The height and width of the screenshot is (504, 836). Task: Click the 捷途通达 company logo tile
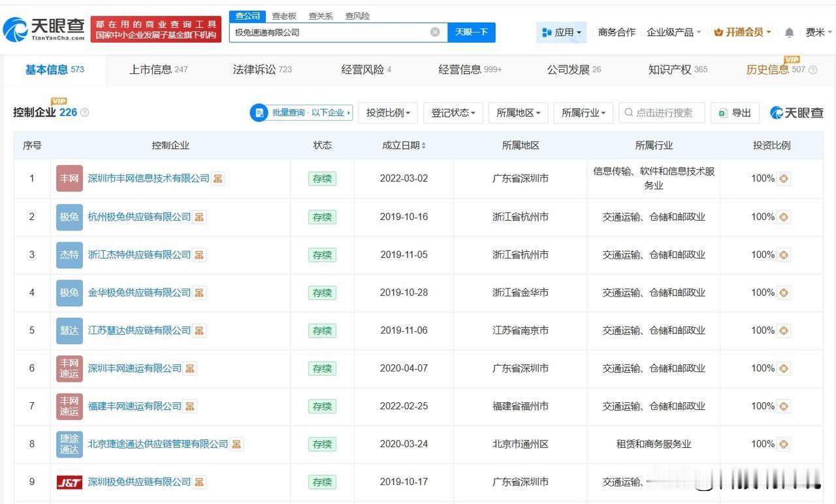coord(69,444)
